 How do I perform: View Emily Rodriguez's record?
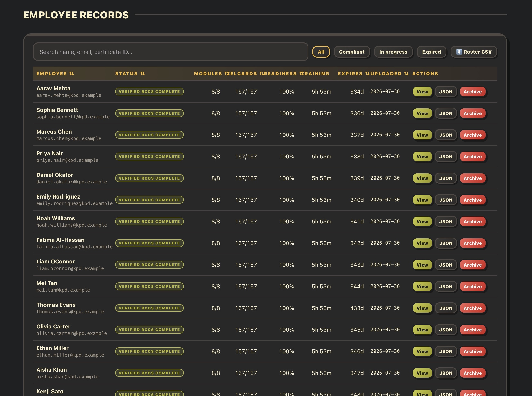pos(422,200)
